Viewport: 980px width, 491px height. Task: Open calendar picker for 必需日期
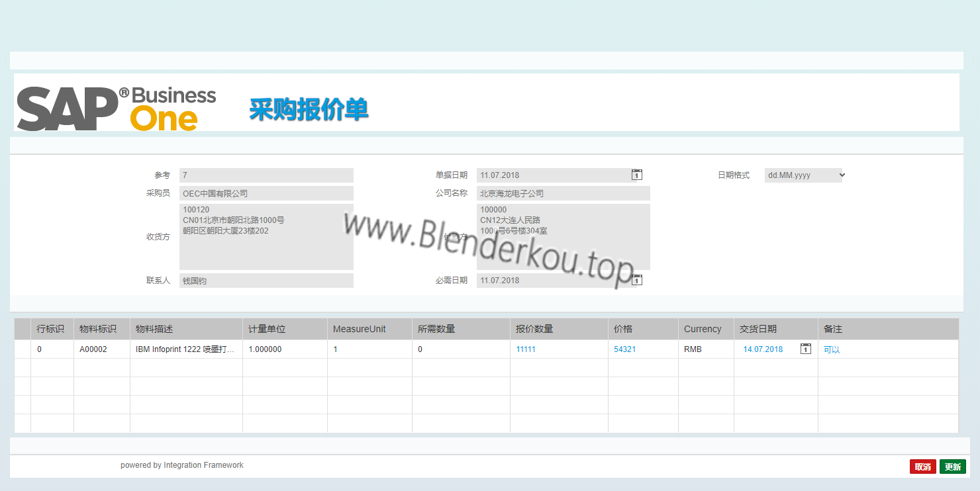pos(636,280)
